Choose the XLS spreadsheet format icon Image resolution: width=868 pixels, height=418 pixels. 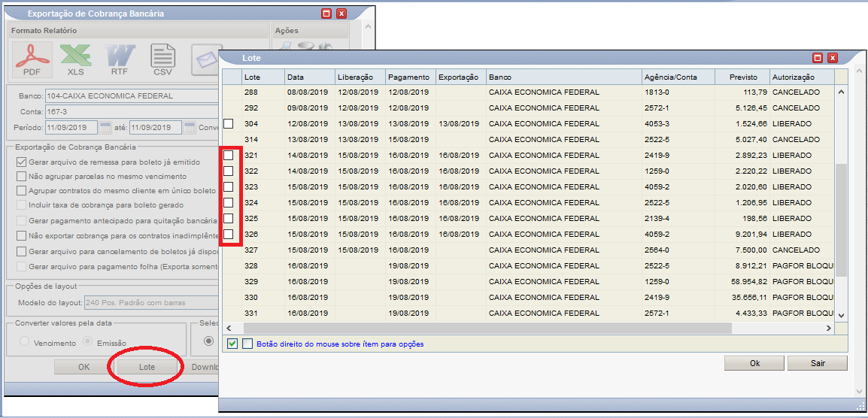(76, 60)
